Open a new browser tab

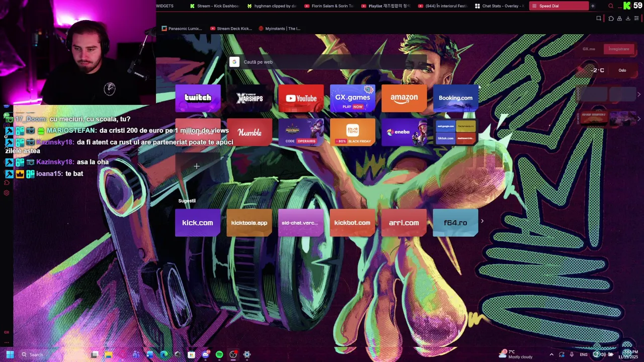point(593,6)
